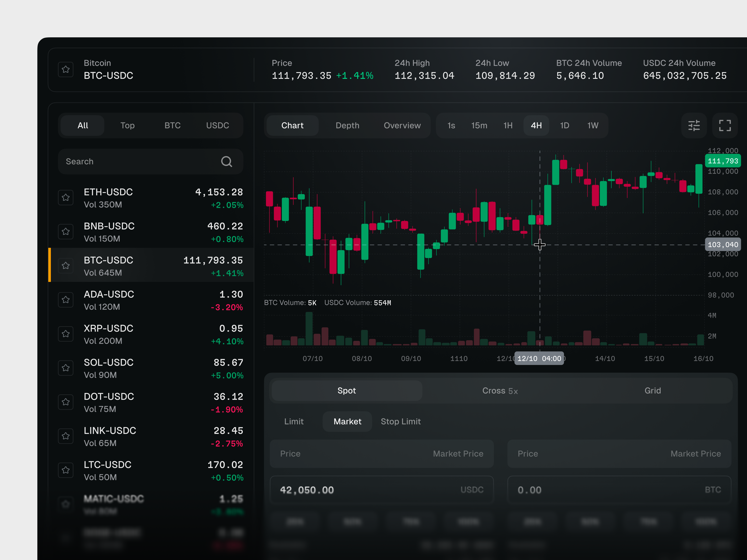The width and height of the screenshot is (747, 560).
Task: Star the XRP-USDC pair
Action: [x=66, y=334]
